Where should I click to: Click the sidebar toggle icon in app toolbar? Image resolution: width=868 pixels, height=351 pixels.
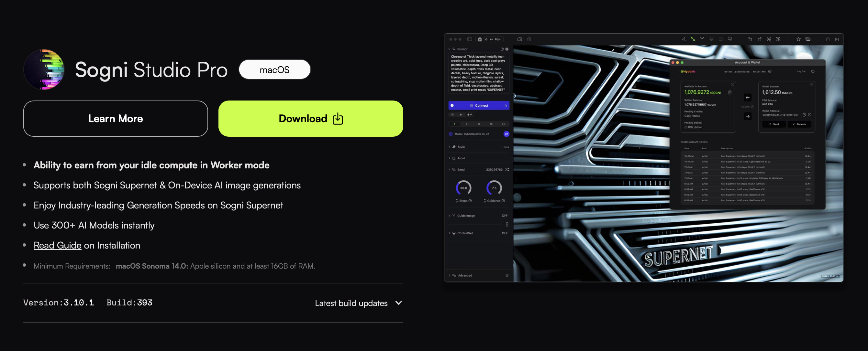(469, 39)
